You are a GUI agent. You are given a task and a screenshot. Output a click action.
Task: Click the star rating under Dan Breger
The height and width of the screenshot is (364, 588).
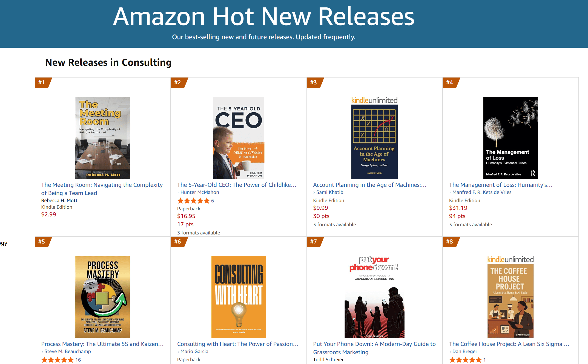coord(465,360)
